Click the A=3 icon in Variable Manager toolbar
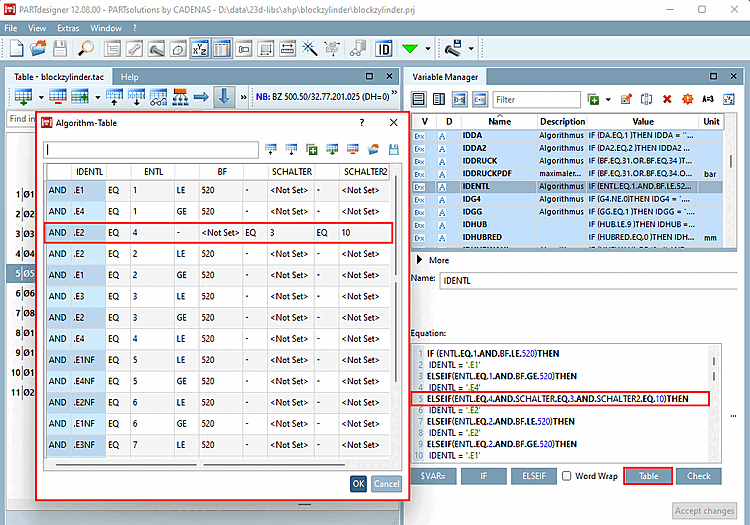 coord(708,99)
